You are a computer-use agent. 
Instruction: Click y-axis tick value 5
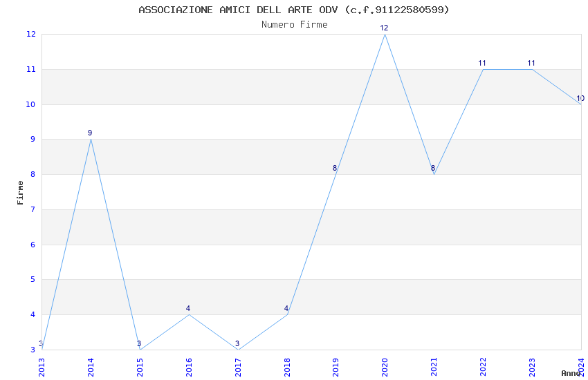[33, 280]
